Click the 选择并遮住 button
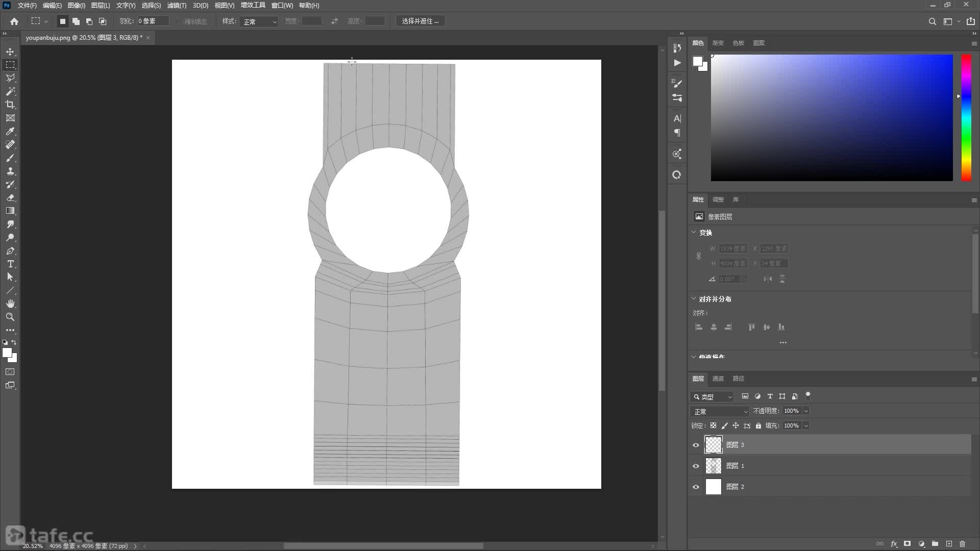The height and width of the screenshot is (551, 980). (420, 21)
